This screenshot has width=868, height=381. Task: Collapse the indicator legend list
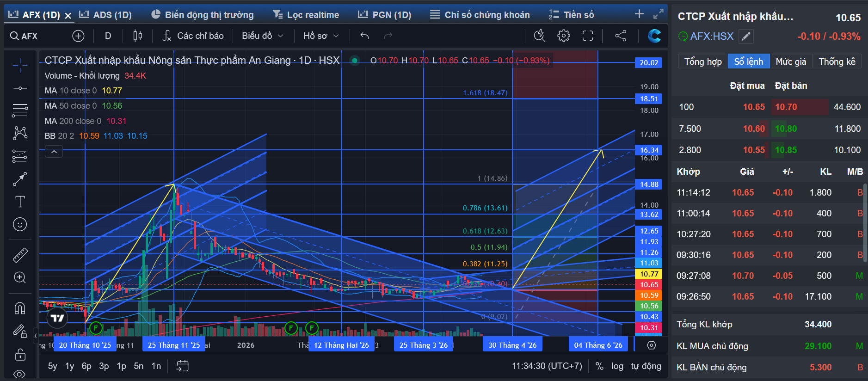(x=54, y=152)
